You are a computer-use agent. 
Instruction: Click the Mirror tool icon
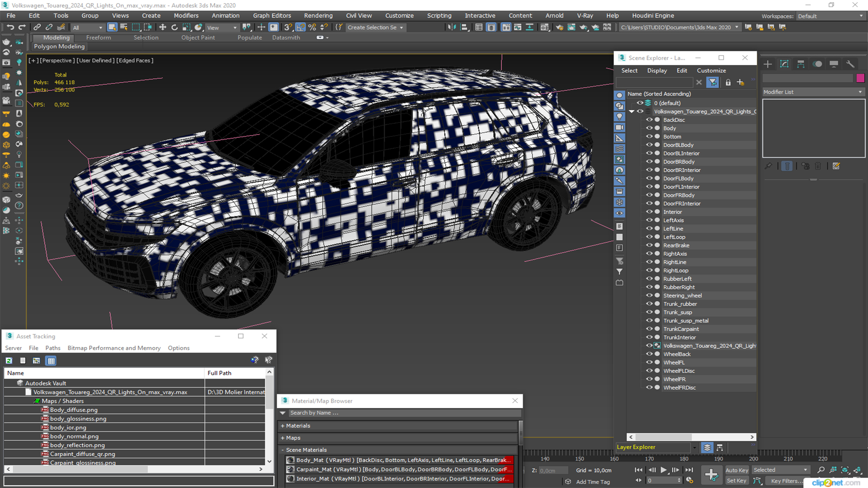[x=452, y=28]
